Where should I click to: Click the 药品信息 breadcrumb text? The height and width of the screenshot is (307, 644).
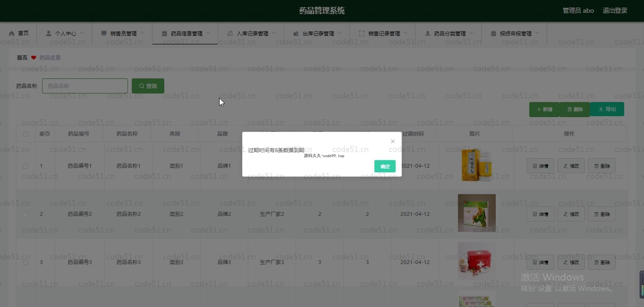point(50,58)
